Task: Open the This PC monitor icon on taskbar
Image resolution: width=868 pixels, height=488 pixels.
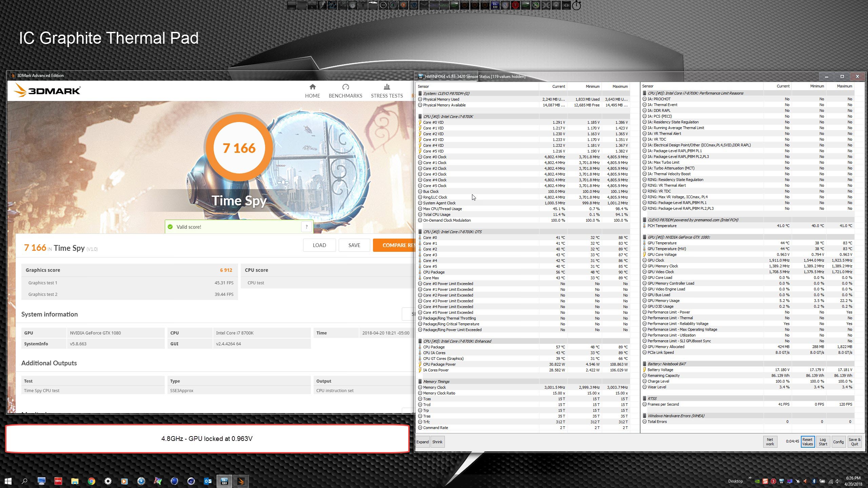Action: tap(42, 481)
